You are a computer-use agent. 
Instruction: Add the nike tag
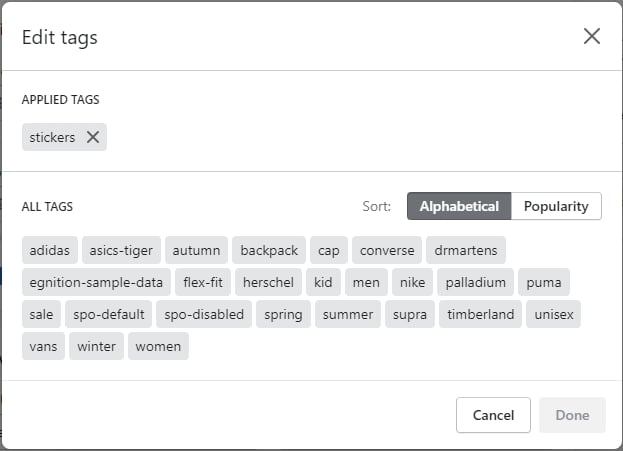pyautogui.click(x=412, y=282)
